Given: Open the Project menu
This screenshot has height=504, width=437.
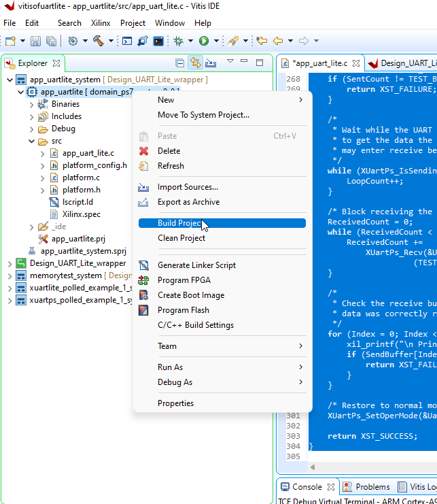Looking at the screenshot, I should click(133, 23).
